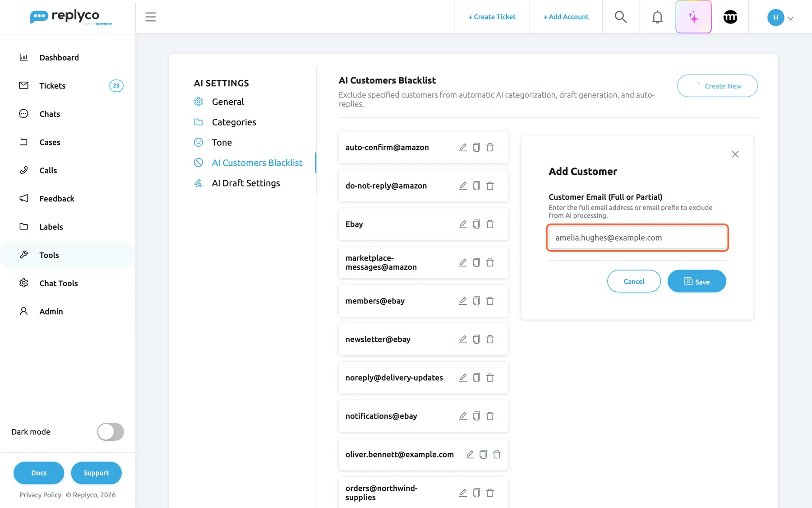The width and height of the screenshot is (812, 508).
Task: Go to Dashboard in sidebar
Action: pos(59,57)
